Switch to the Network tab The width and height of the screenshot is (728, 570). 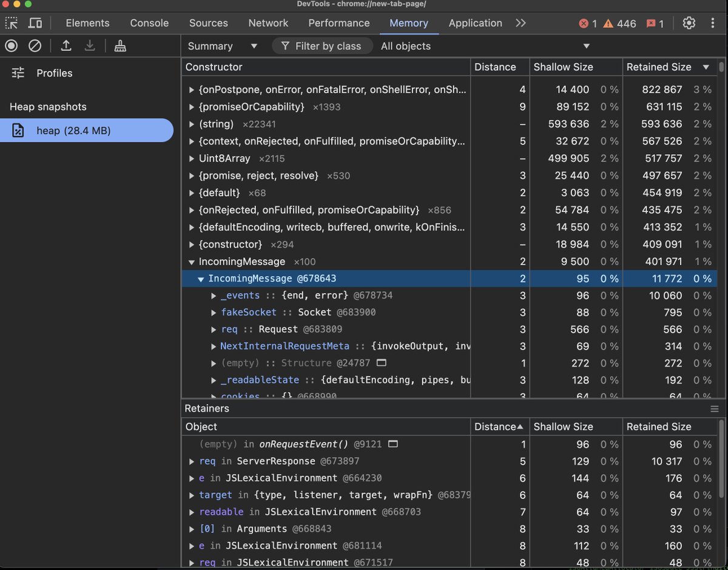pyautogui.click(x=268, y=23)
